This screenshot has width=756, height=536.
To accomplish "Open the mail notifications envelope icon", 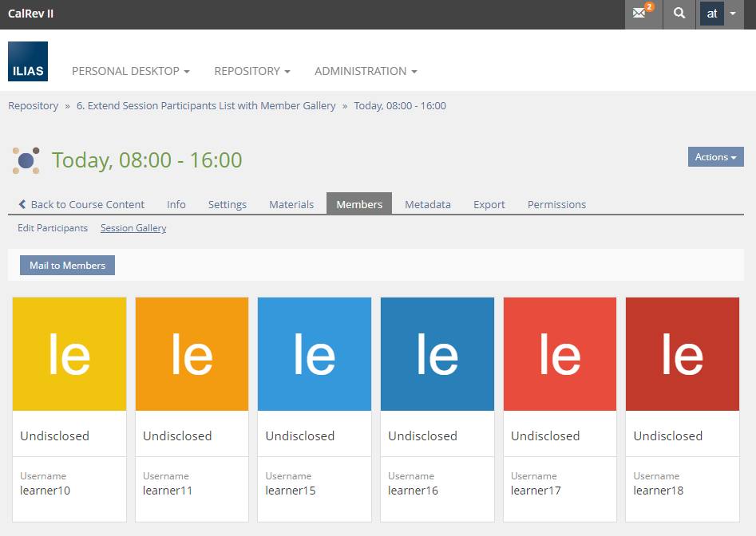I will coord(640,14).
